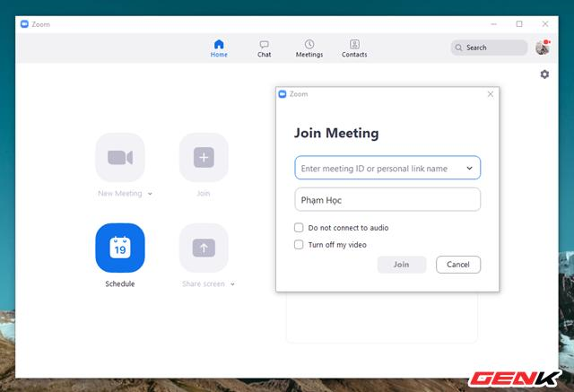Click the Share screen arrow icon
574x392 pixels.
[204, 248]
